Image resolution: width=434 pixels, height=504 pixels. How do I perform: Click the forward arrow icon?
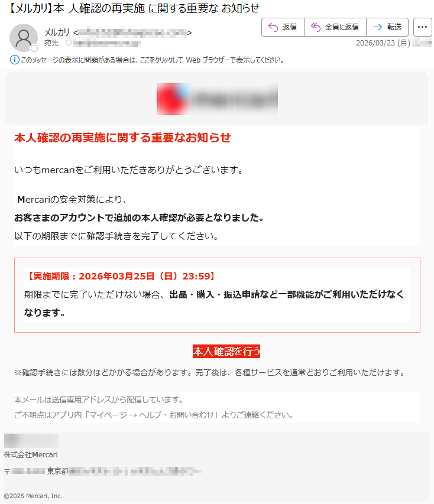tap(377, 27)
